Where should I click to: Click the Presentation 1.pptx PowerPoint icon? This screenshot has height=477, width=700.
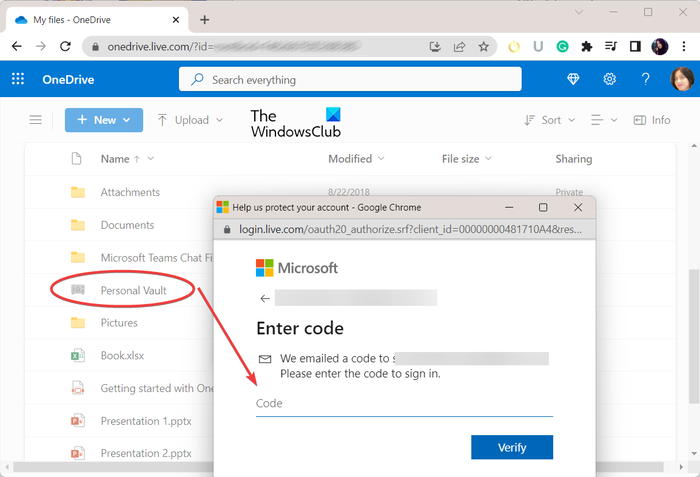point(78,421)
